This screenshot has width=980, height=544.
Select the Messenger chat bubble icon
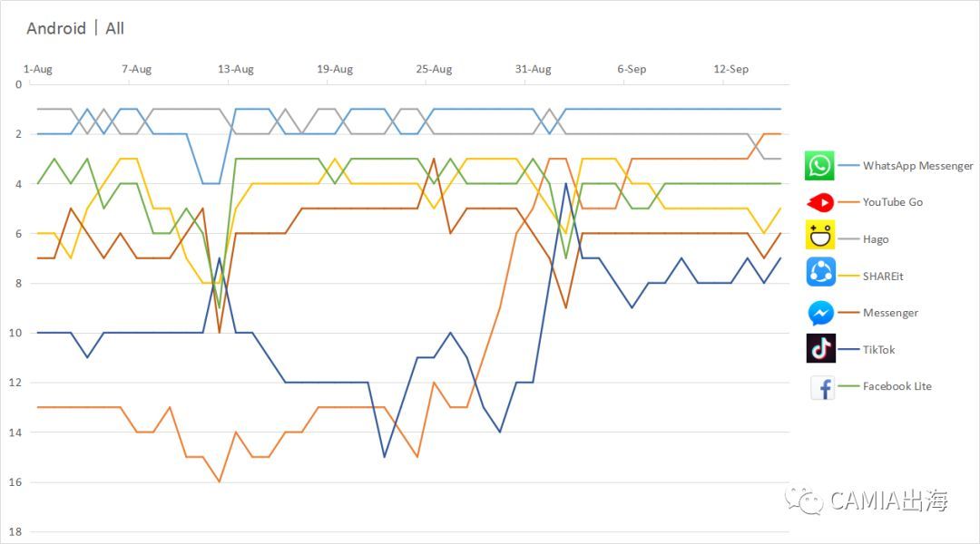coord(820,313)
